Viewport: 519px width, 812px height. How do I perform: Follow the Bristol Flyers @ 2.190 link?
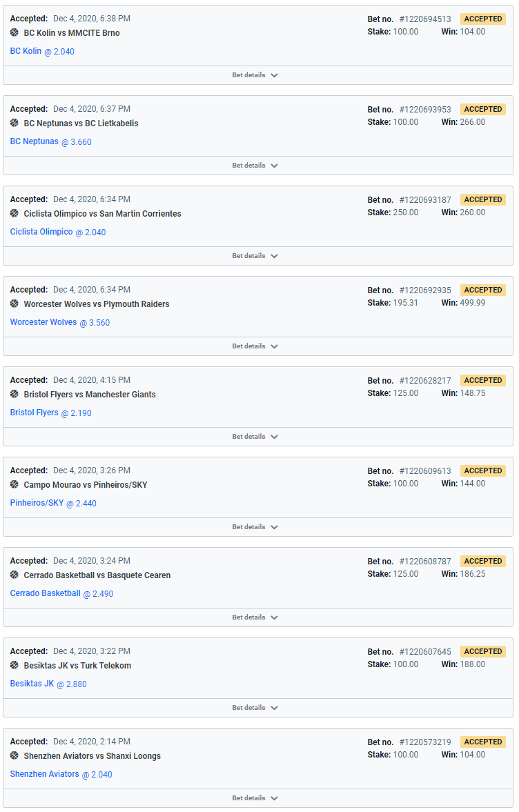point(51,413)
